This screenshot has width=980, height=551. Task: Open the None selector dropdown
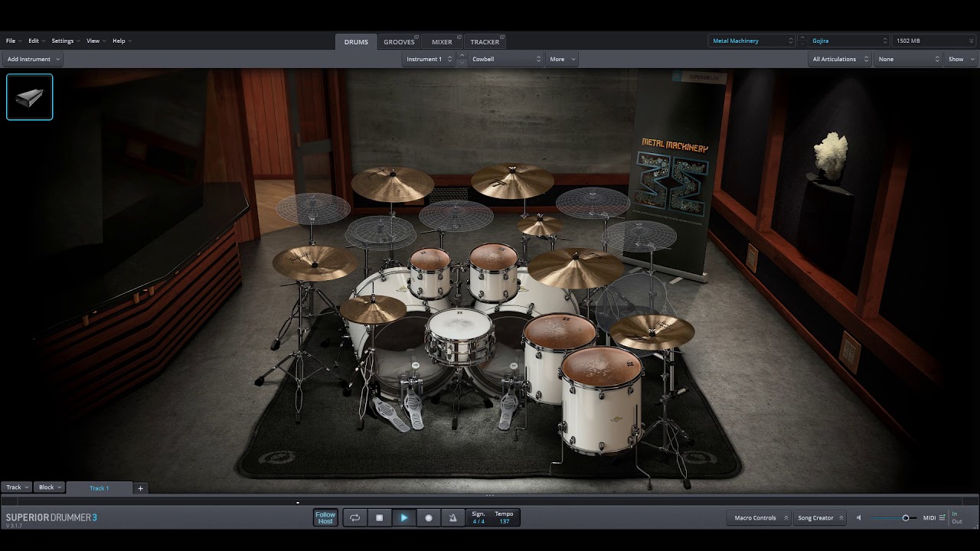pos(908,59)
